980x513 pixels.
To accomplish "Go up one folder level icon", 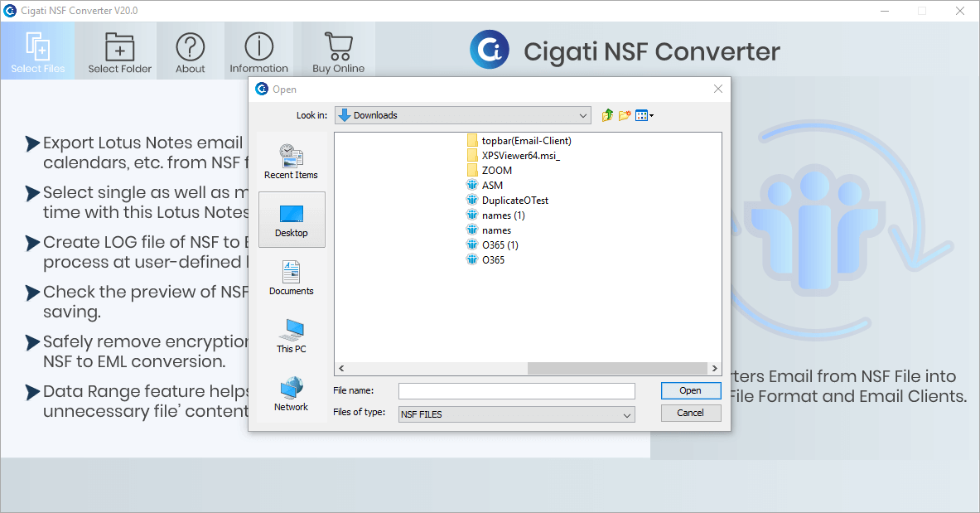I will click(x=607, y=115).
